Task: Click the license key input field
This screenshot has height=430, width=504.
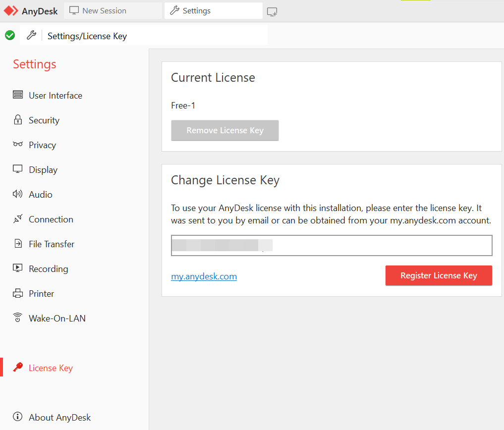Action: pyautogui.click(x=332, y=245)
